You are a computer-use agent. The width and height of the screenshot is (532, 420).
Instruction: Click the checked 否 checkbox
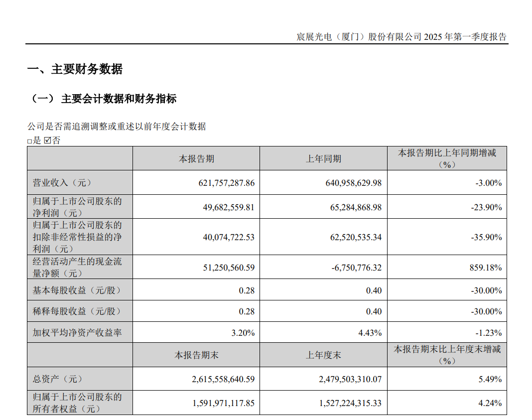[x=47, y=140]
